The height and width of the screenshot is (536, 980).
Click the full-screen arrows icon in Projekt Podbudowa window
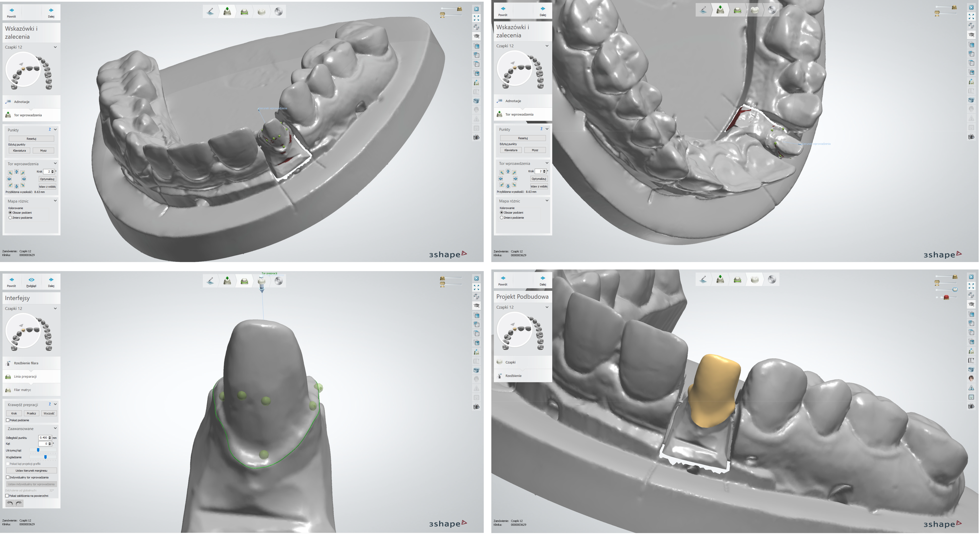(971, 286)
